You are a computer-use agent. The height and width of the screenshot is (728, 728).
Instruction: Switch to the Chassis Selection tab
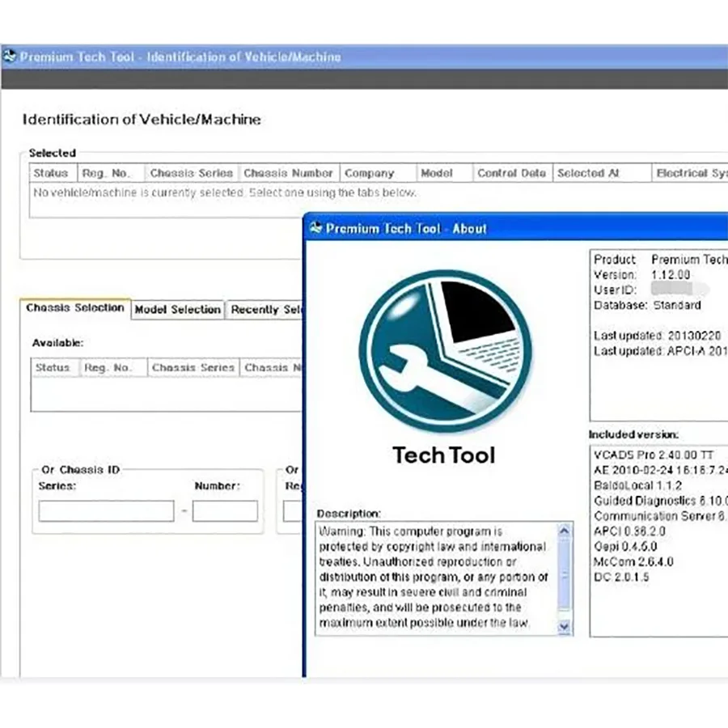(x=75, y=308)
